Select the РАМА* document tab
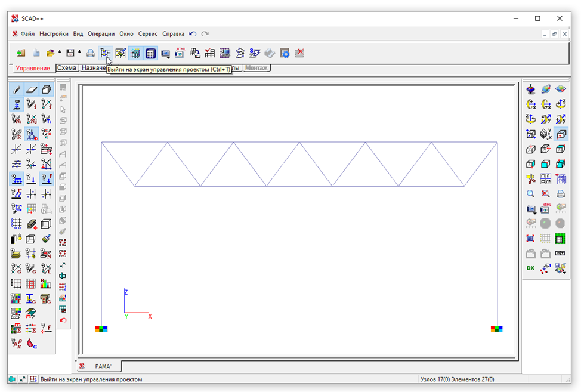The width and height of the screenshot is (581, 392). click(99, 366)
